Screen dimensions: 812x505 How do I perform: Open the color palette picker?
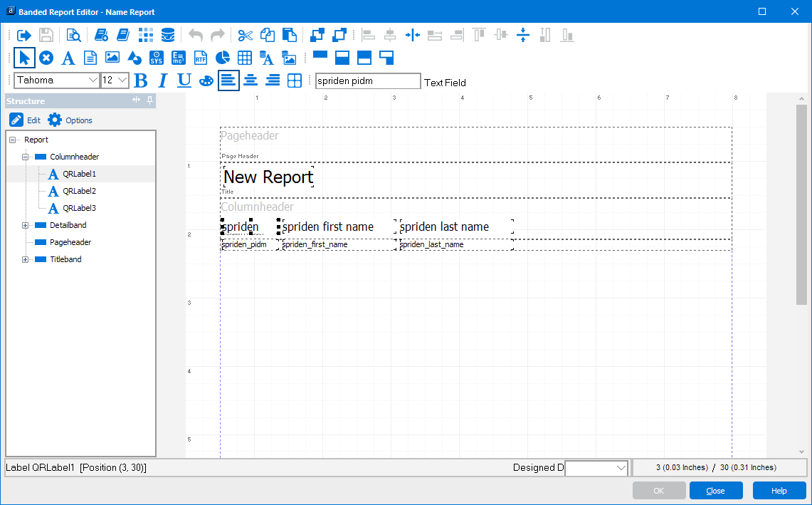tap(206, 80)
